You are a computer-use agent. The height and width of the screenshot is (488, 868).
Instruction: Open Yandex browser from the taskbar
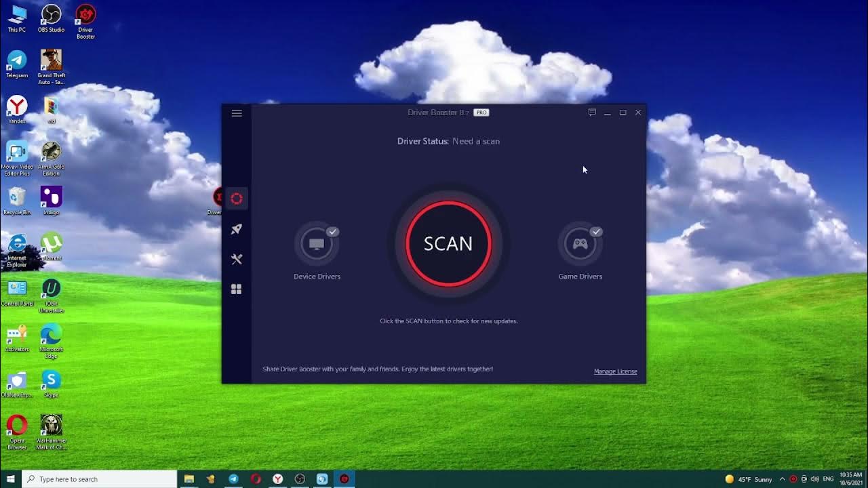point(277,479)
